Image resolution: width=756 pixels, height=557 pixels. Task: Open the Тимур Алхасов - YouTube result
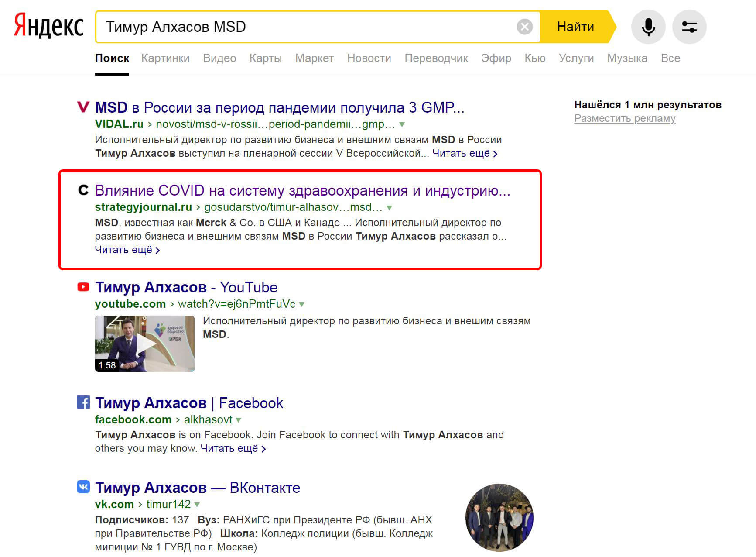coord(186,287)
